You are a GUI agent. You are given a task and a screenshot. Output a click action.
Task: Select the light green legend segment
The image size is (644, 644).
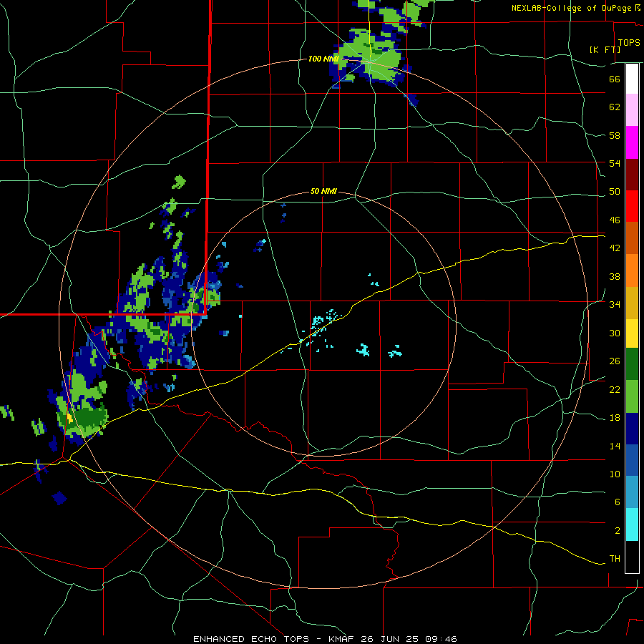(x=632, y=396)
